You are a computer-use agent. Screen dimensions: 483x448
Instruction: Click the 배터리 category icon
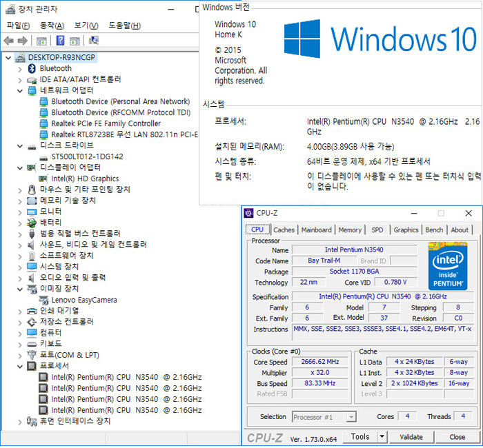click(x=32, y=223)
